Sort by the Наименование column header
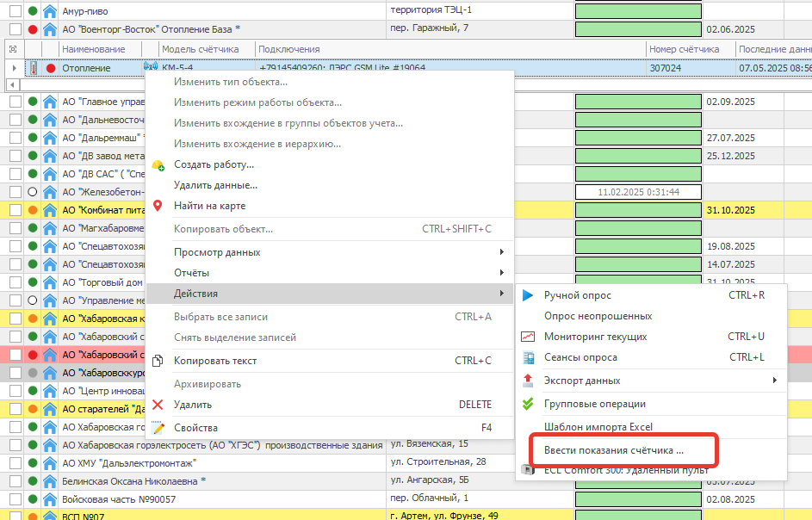Screen dimensions: 812x520 click(x=94, y=49)
